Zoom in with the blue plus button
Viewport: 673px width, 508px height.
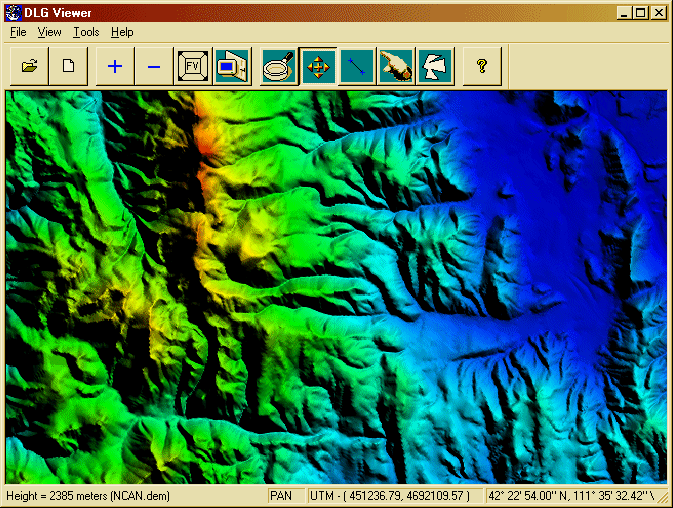point(115,67)
